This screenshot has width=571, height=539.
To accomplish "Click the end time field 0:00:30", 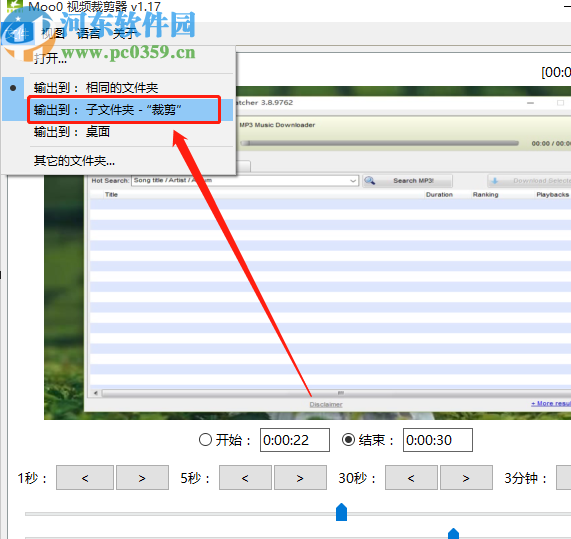I will pyautogui.click(x=438, y=440).
